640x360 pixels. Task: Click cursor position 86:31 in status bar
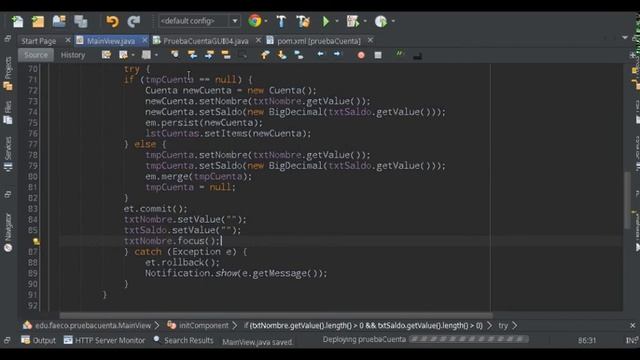[587, 340]
